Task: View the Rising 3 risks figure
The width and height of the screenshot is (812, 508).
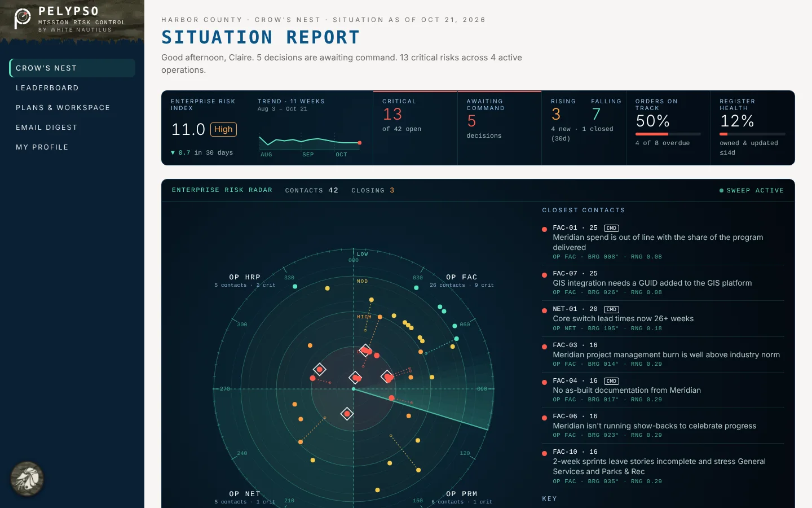Action: (556, 115)
